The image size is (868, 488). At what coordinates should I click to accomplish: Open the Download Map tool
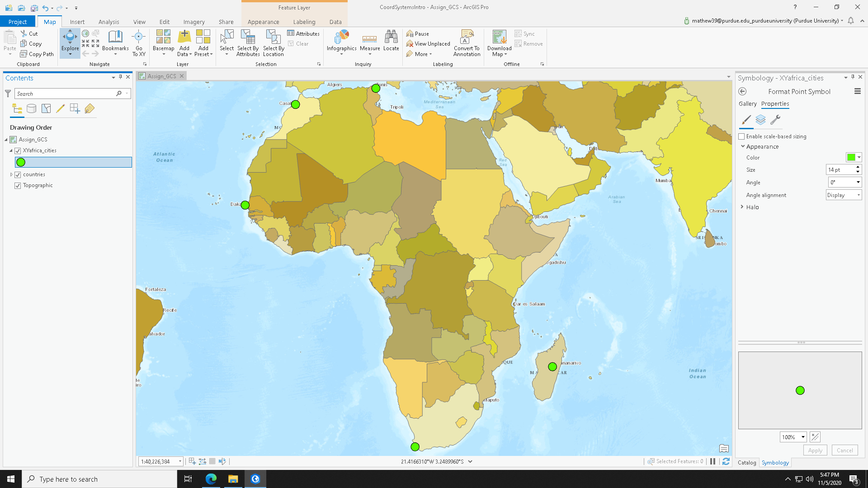click(499, 43)
